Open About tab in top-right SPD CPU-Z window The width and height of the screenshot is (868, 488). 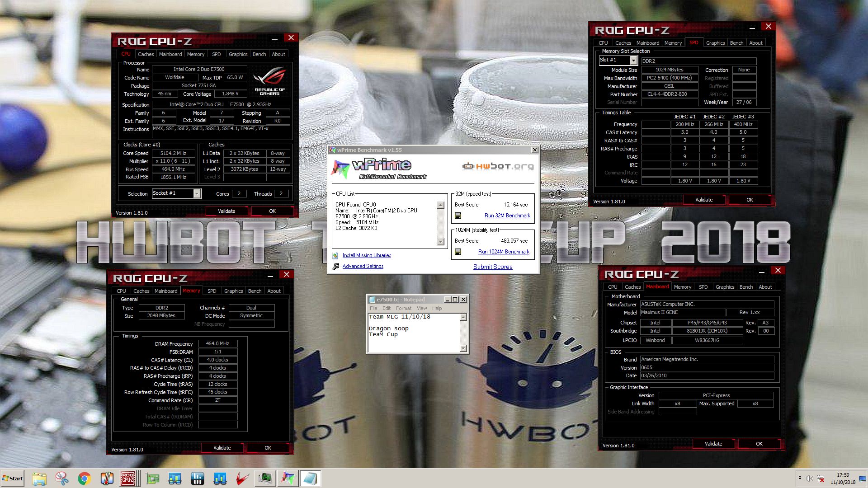756,43
